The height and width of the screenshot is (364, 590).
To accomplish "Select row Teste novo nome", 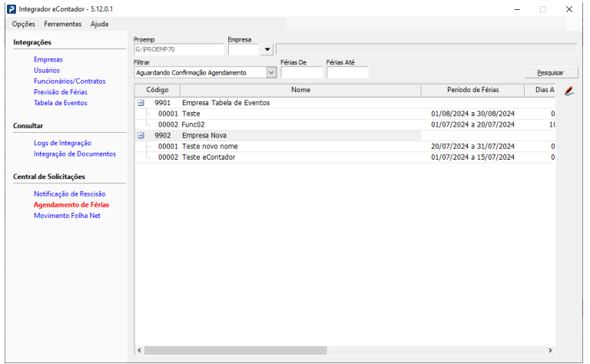I will point(345,146).
